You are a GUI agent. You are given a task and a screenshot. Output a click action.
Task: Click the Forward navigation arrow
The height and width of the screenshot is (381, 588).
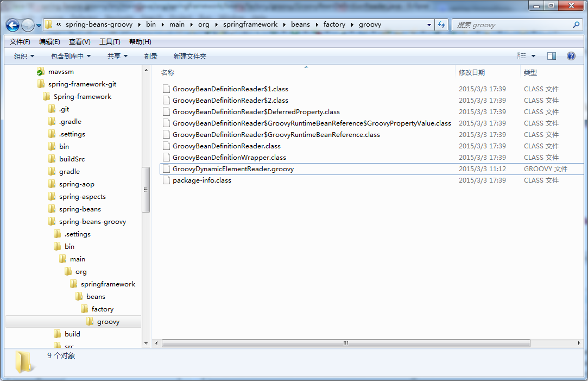(28, 25)
